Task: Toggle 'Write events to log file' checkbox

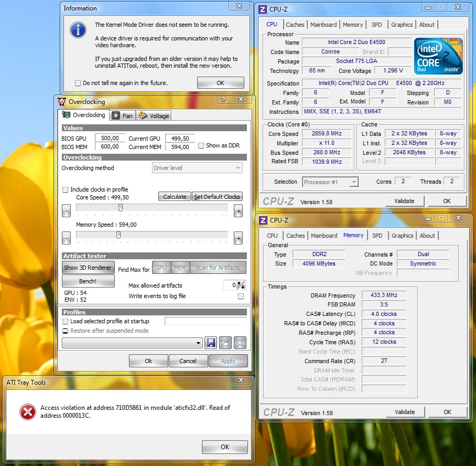Action: [x=241, y=296]
